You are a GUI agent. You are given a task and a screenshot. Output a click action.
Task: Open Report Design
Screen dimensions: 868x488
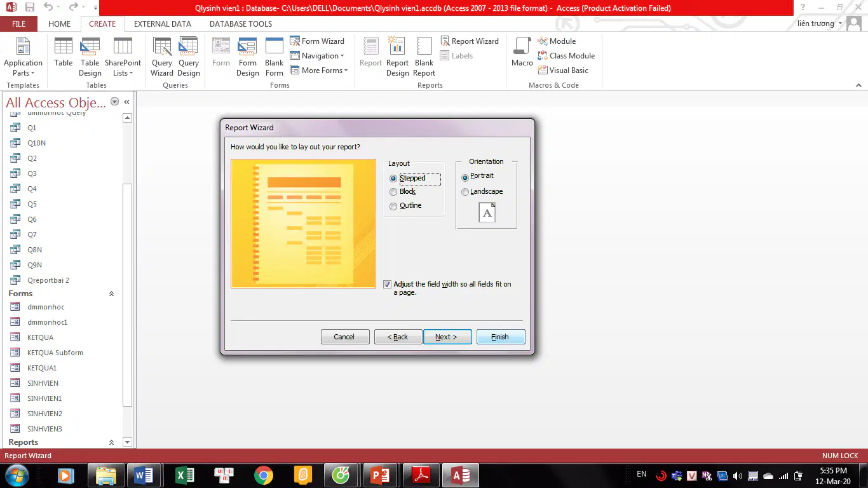(397, 57)
